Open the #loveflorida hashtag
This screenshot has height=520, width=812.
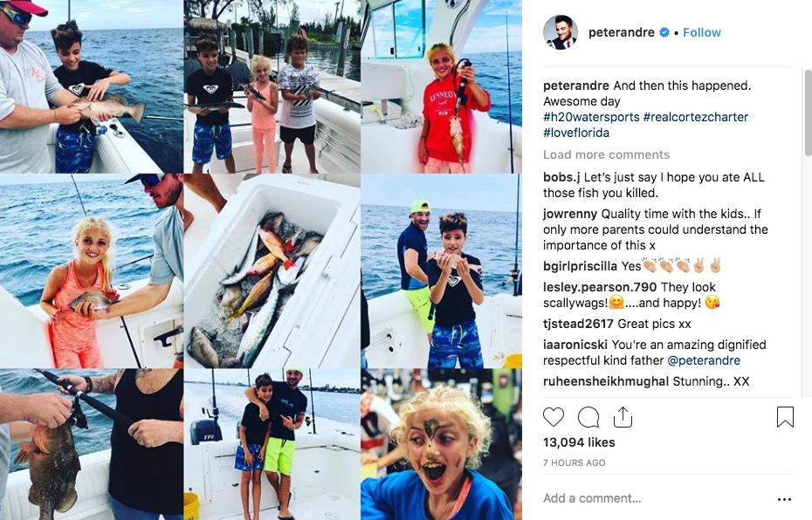coord(576,133)
